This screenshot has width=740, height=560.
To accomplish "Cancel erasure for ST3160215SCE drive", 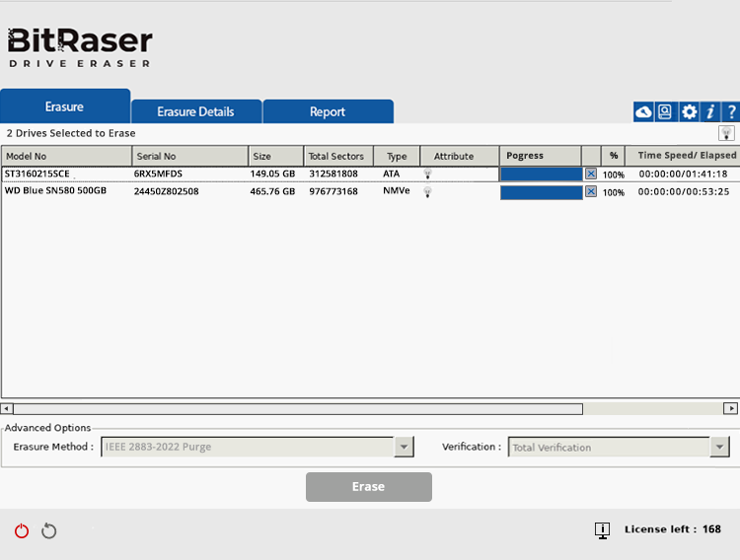I will [x=591, y=174].
